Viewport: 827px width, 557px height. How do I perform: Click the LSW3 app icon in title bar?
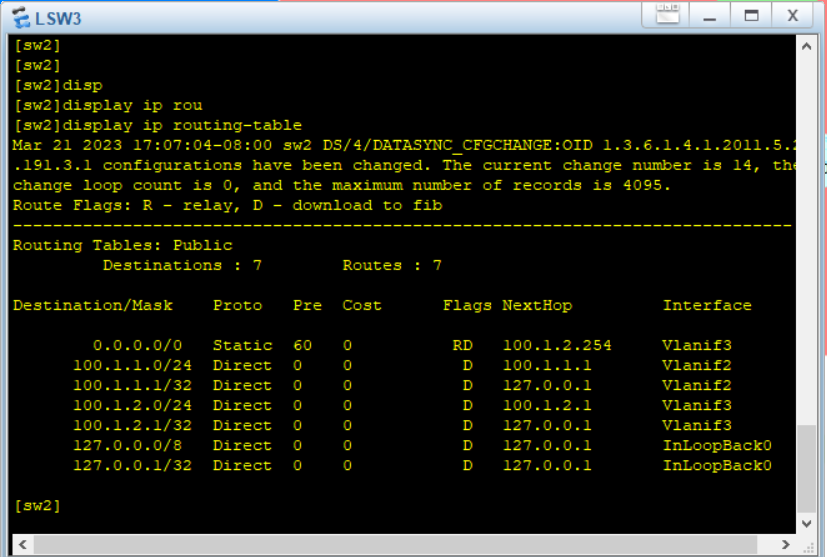pyautogui.click(x=21, y=17)
